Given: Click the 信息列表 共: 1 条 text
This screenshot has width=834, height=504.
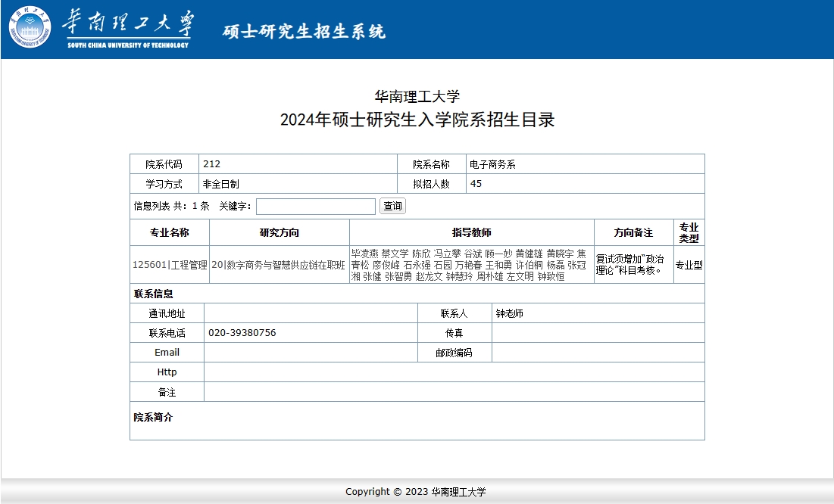Looking at the screenshot, I should [x=171, y=207].
